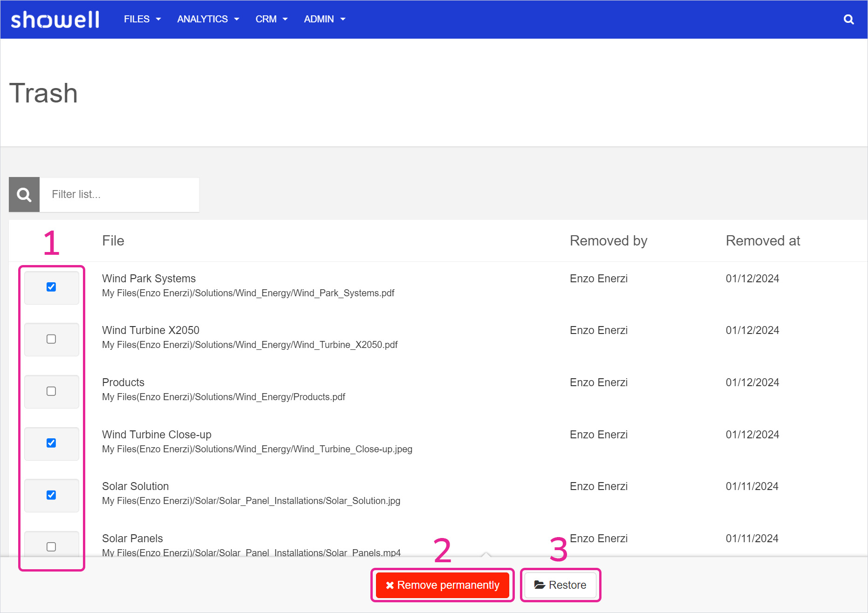Expand the CRM dropdown

271,20
